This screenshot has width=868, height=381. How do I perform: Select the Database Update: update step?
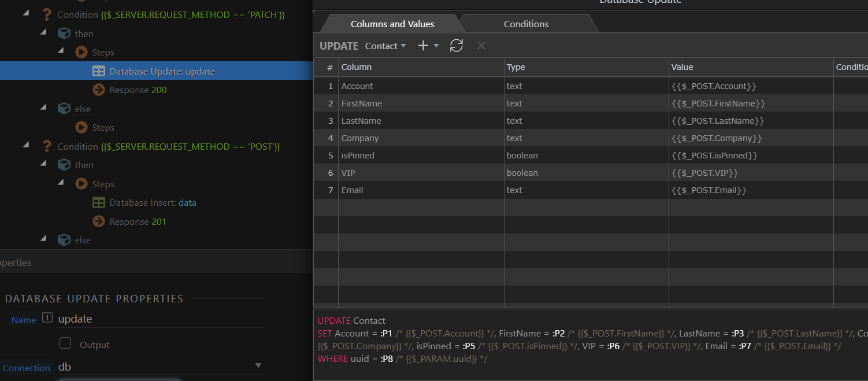[x=162, y=72]
